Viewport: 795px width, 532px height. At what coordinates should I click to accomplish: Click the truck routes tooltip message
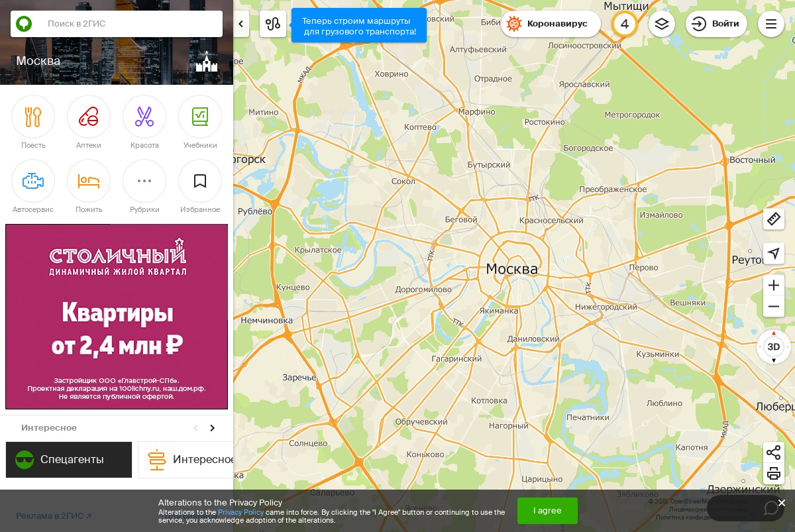pos(359,26)
